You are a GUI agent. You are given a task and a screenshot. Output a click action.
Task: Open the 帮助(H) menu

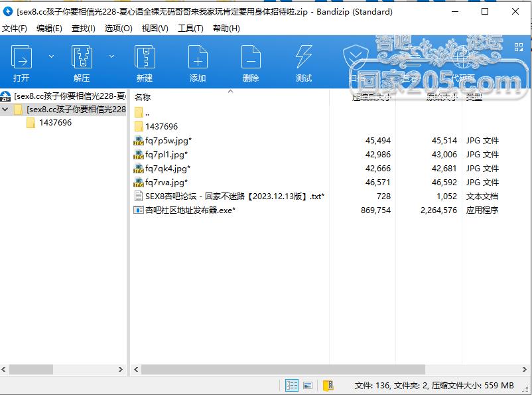pyautogui.click(x=226, y=28)
